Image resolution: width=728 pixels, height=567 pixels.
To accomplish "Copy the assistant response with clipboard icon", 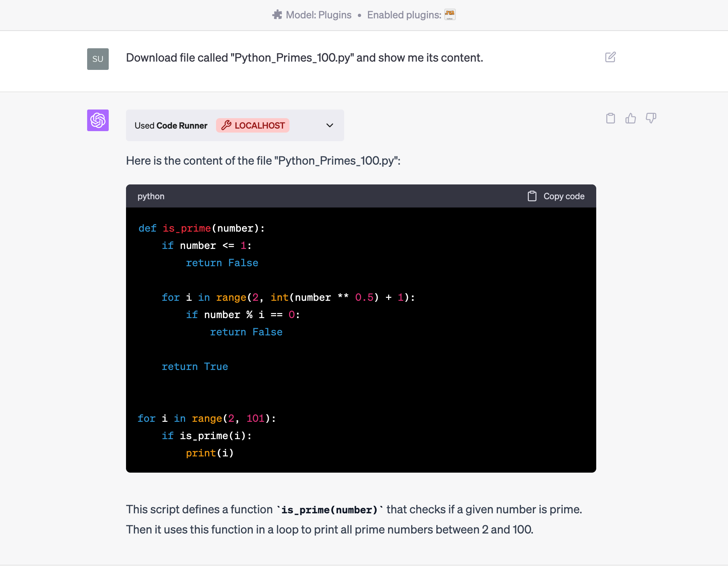I will [610, 118].
